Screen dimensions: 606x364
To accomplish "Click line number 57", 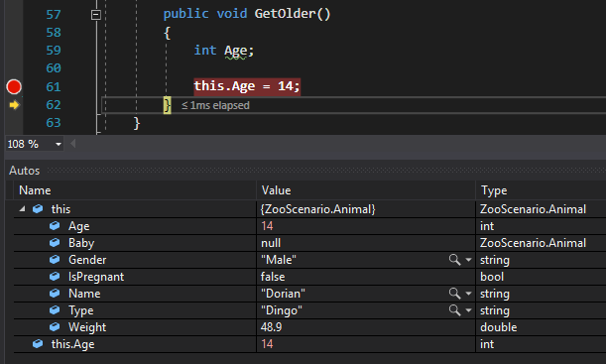I will click(x=54, y=15).
